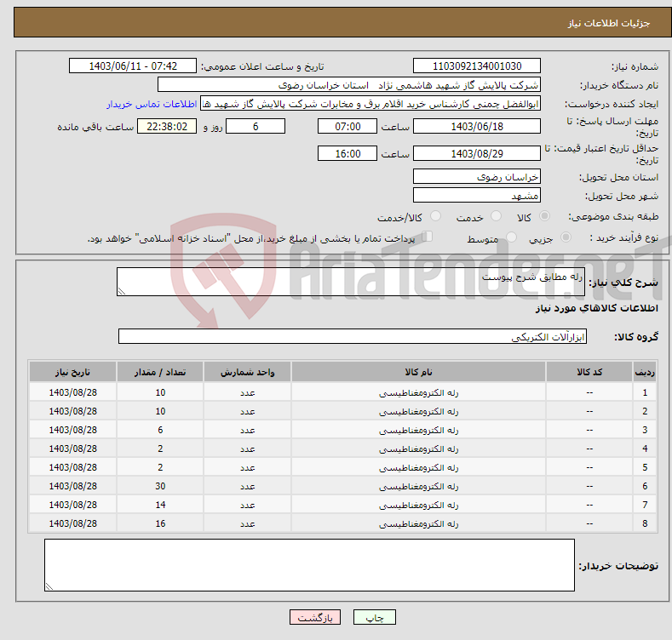The height and width of the screenshot is (640, 672).
Task: Open the اطلاعات تماس خریدار link
Action: click(x=152, y=104)
